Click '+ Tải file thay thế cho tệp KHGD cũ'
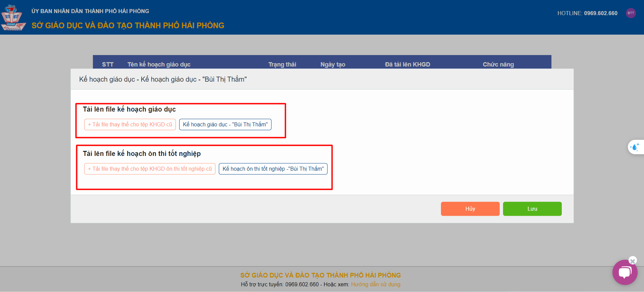 [x=130, y=125]
